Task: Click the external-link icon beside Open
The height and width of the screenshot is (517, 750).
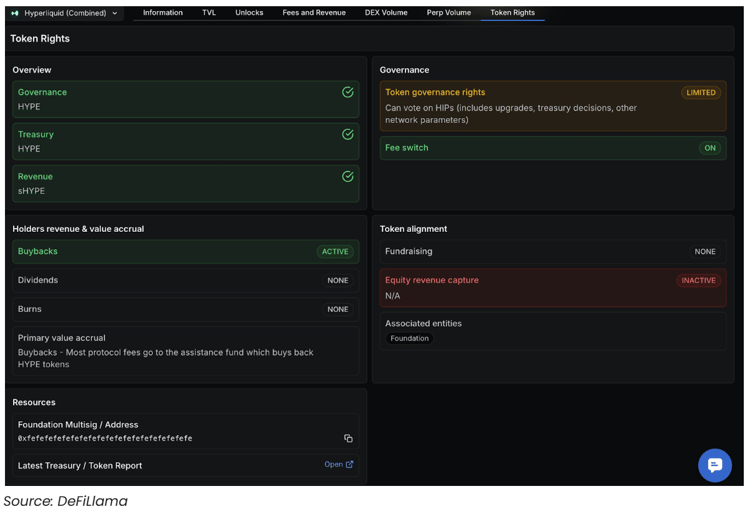Action: coord(350,464)
